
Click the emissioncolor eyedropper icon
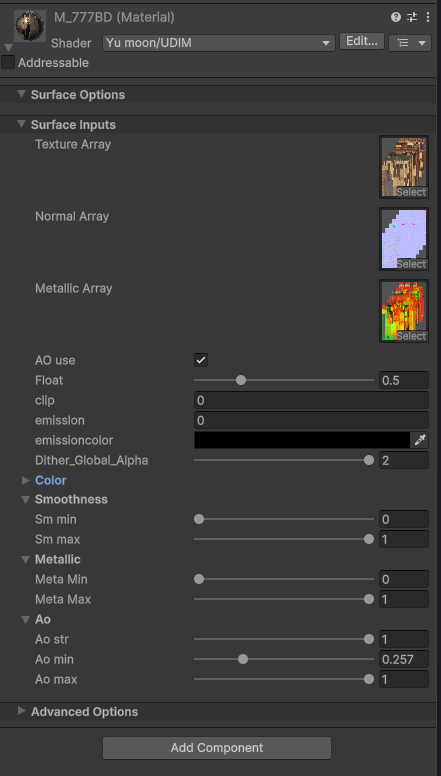[x=420, y=440]
